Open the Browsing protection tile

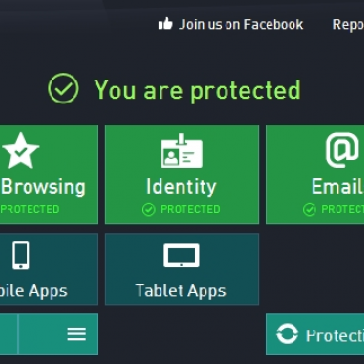pos(49,174)
